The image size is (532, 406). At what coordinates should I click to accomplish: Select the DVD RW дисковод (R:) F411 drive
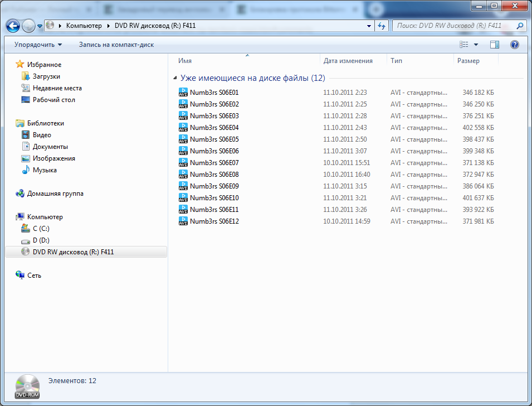pos(73,252)
